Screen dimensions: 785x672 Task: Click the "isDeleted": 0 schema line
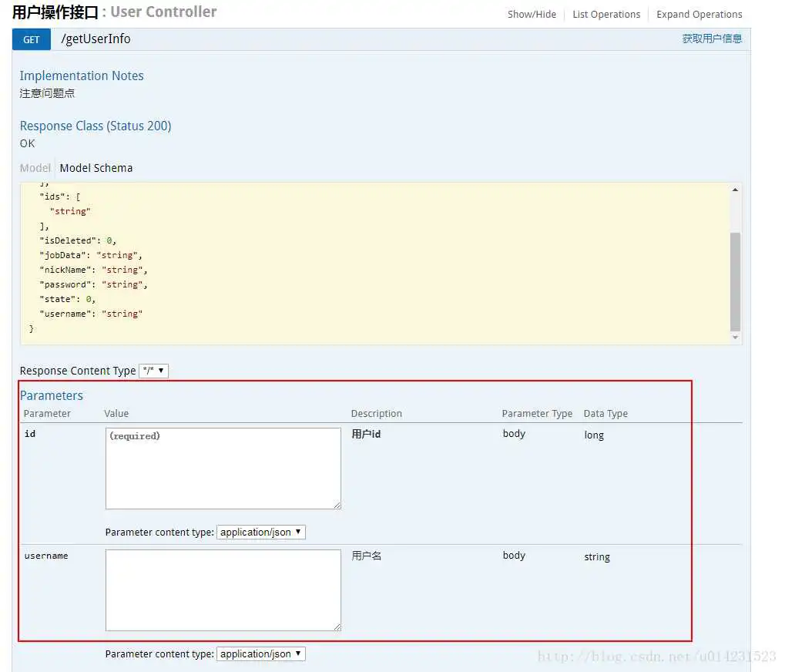(x=78, y=240)
